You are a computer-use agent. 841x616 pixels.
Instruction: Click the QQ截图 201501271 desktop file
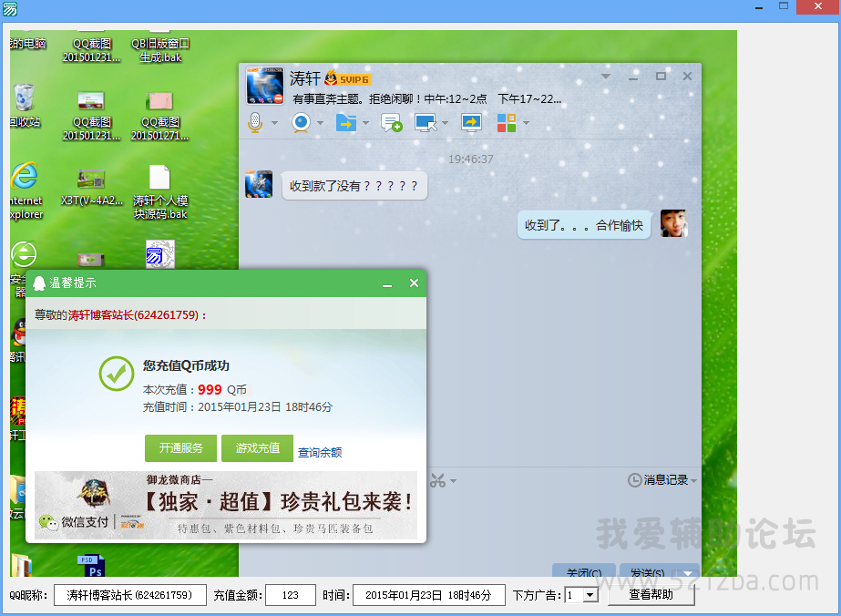[159, 117]
